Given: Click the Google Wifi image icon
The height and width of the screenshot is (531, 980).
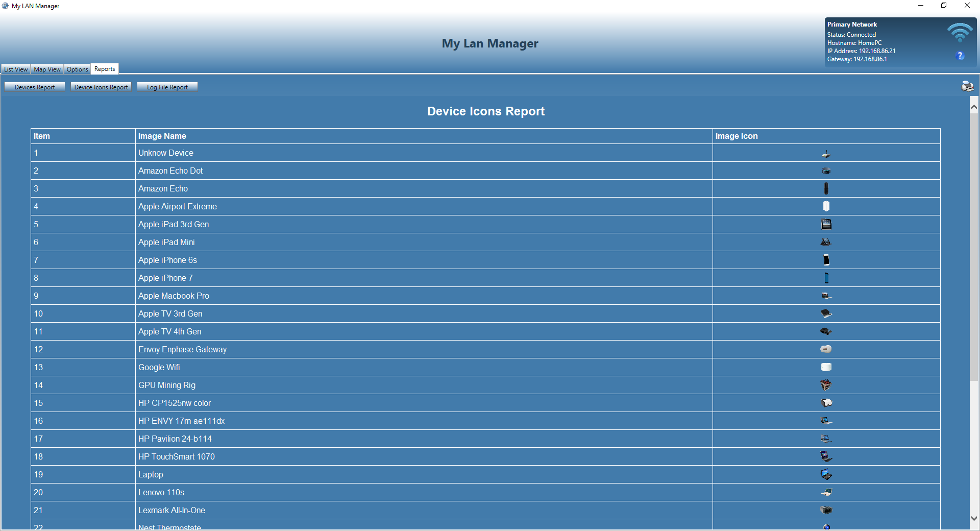Looking at the screenshot, I should tap(826, 367).
